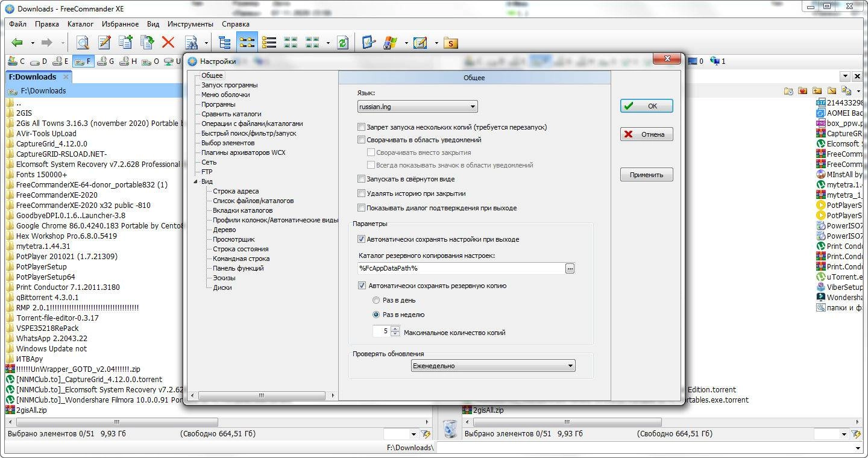868x458 pixels.
Task: Enable 'Запрет запуска нескольких копий' checkbox
Action: [x=361, y=127]
